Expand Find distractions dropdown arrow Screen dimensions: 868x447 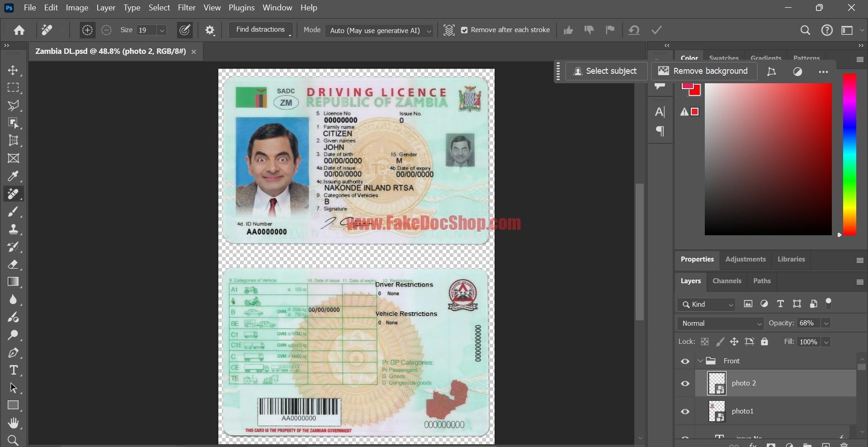(290, 35)
